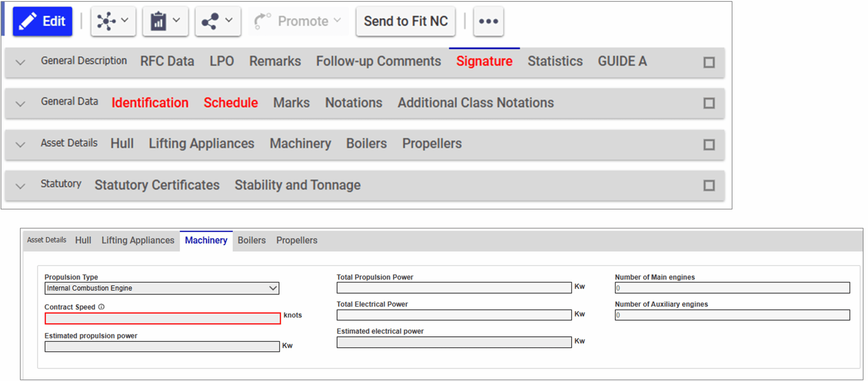Click the greyed Promote arrow button

[x=298, y=21]
